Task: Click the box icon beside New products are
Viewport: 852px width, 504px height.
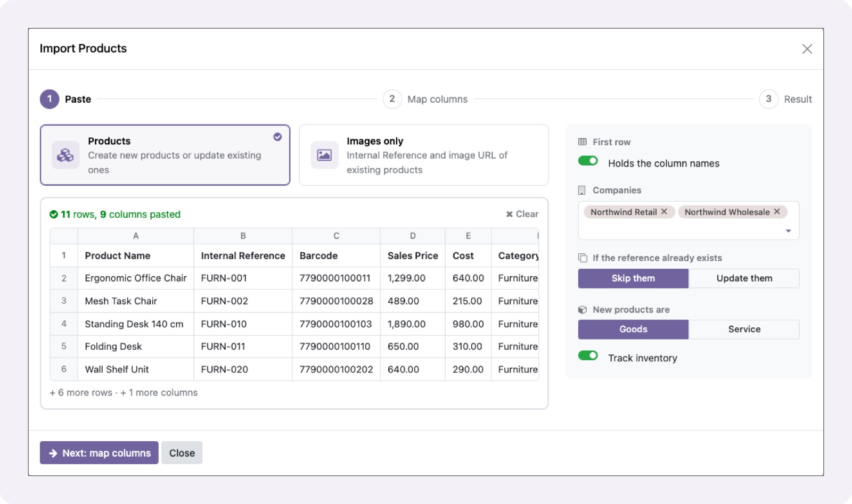Action: point(582,310)
